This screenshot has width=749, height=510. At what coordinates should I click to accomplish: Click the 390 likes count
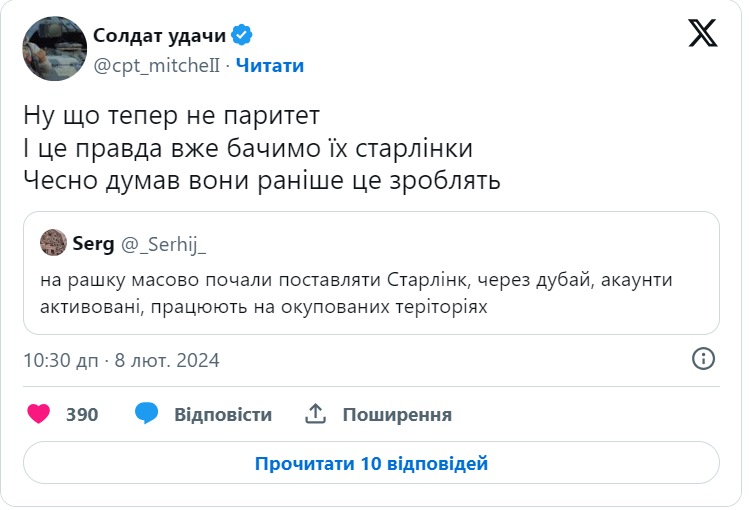pos(82,414)
